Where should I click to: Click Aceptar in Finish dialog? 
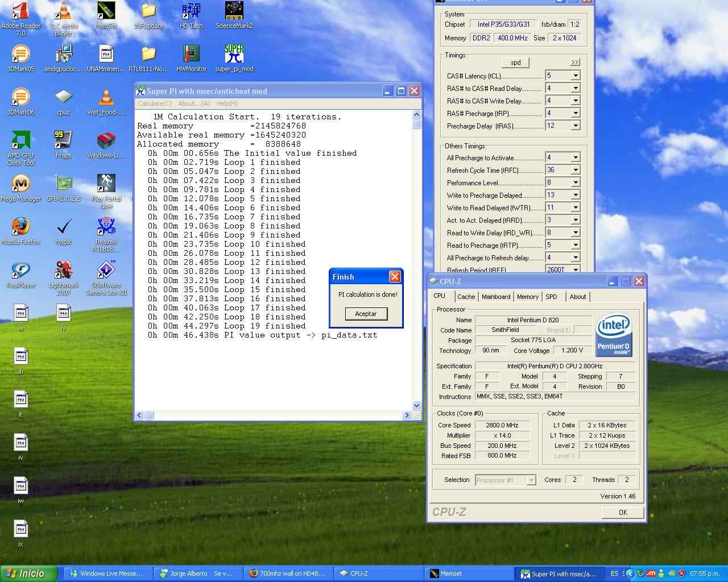pos(366,314)
